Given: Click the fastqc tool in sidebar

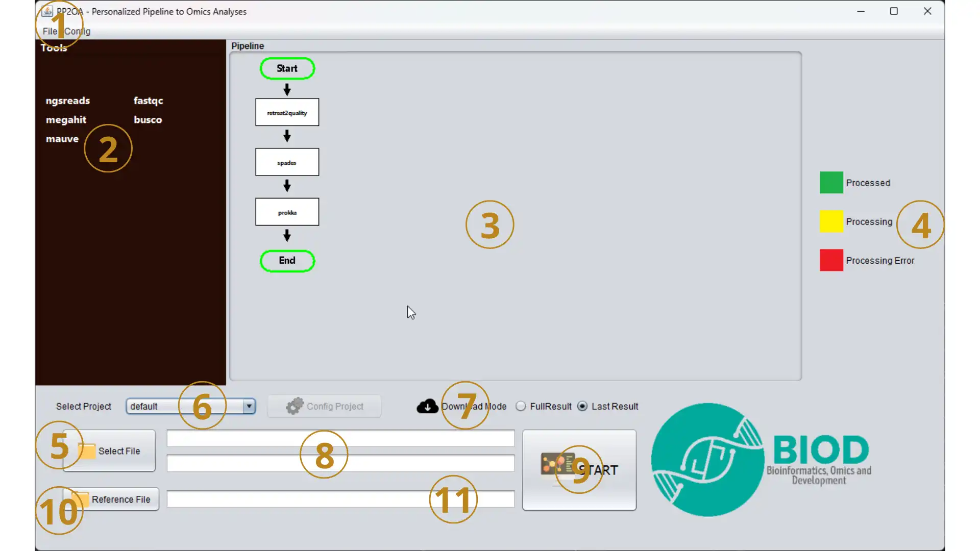Looking at the screenshot, I should [148, 100].
